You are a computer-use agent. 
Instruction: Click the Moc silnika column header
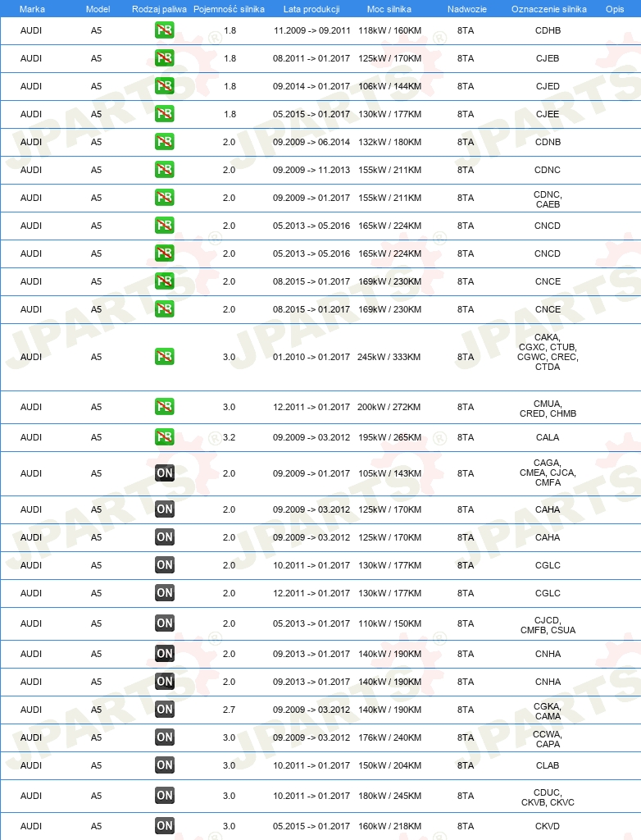coord(389,9)
